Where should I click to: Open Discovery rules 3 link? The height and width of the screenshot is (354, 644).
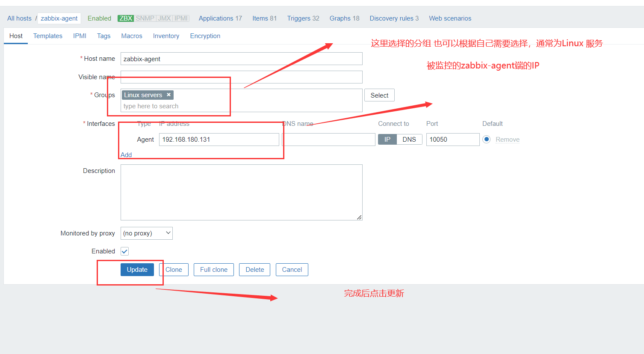[x=394, y=18]
